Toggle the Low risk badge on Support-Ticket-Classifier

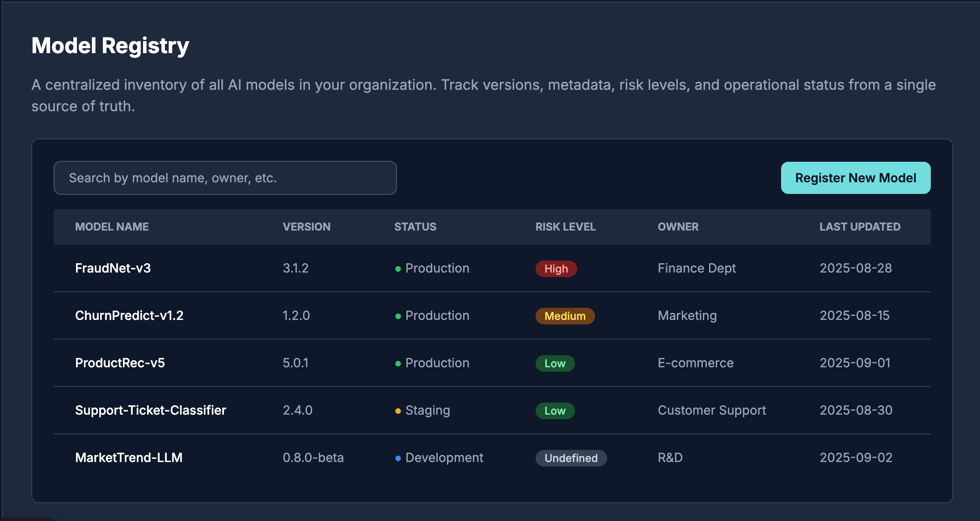[x=554, y=411]
